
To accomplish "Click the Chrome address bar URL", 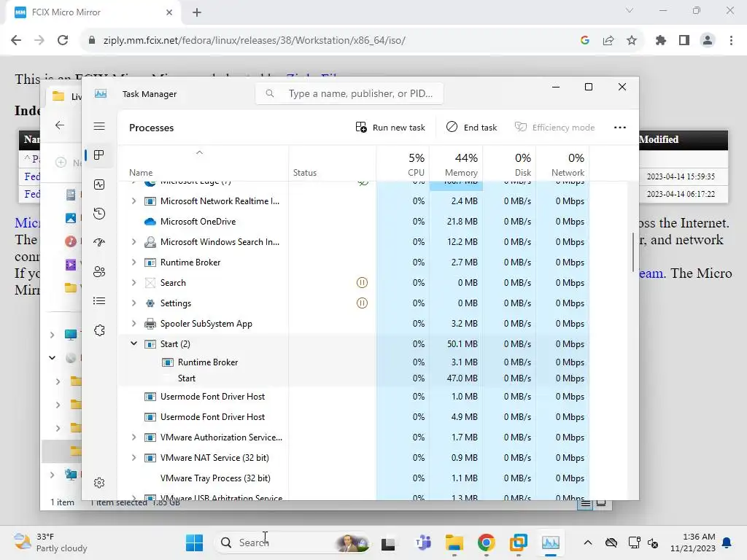I will (254, 41).
